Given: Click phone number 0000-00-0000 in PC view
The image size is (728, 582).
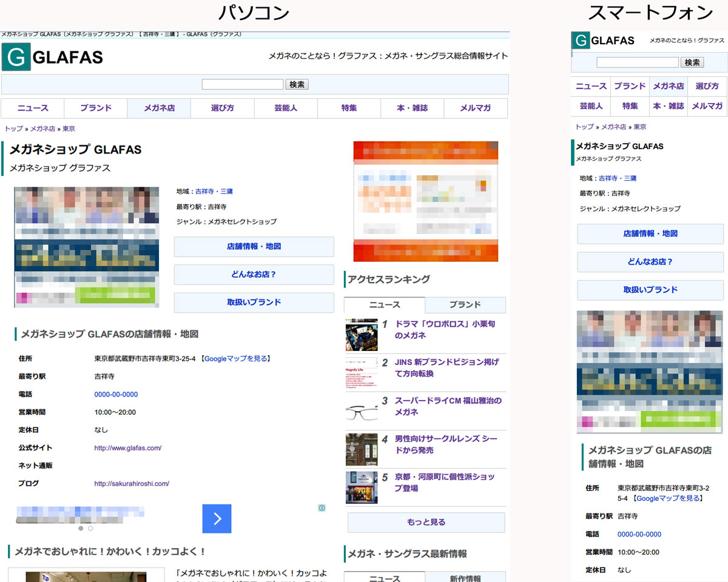Looking at the screenshot, I should [116, 394].
